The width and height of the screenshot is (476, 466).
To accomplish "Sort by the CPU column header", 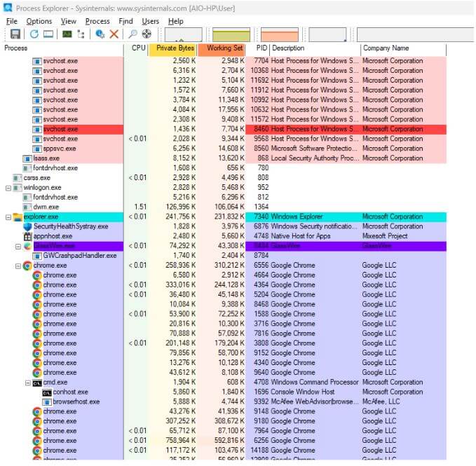I will 136,48.
